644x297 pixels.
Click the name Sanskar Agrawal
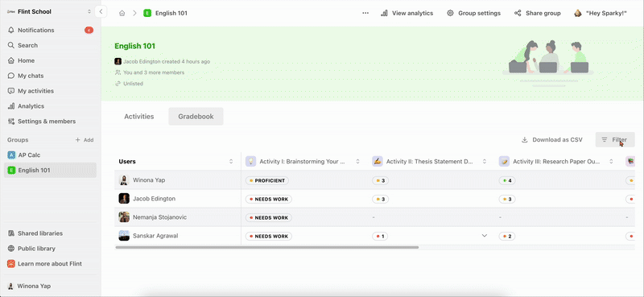click(155, 236)
